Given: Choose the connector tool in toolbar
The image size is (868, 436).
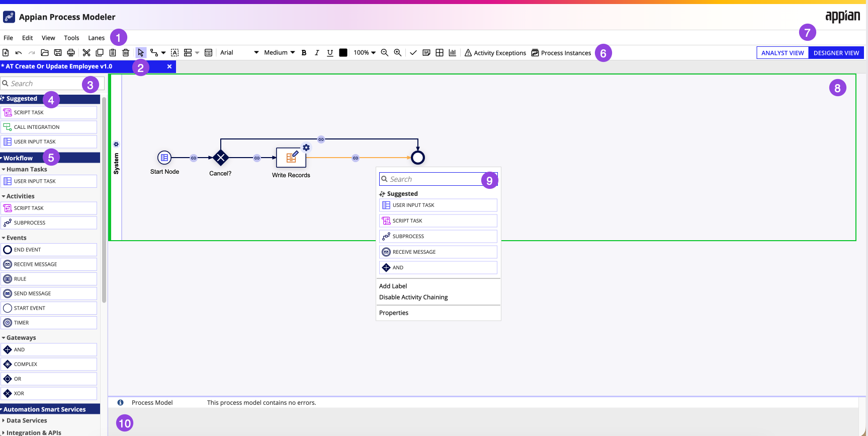Looking at the screenshot, I should click(x=154, y=52).
